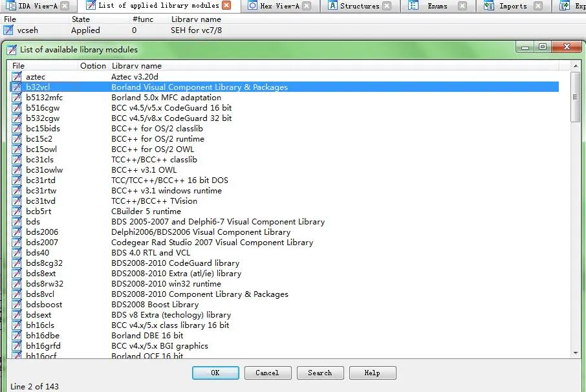The height and width of the screenshot is (392, 586).
Task: Click the vcseh applied module icon
Action: click(8, 30)
